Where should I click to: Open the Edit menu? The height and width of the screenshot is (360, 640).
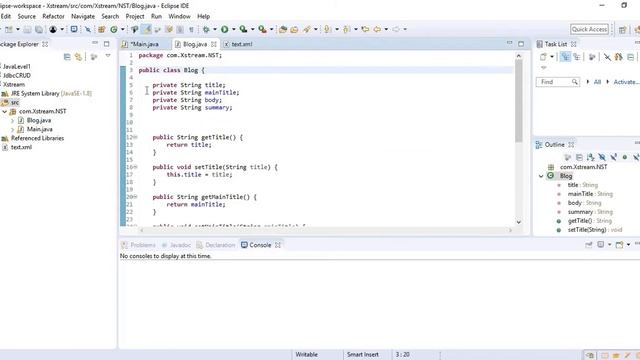point(6,16)
